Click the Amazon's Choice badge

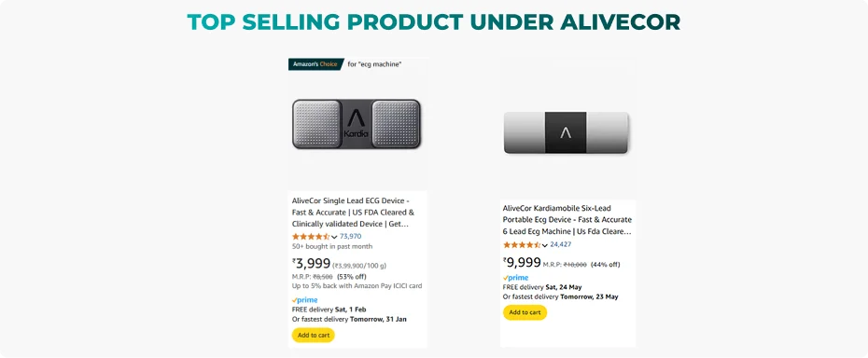pyautogui.click(x=315, y=64)
